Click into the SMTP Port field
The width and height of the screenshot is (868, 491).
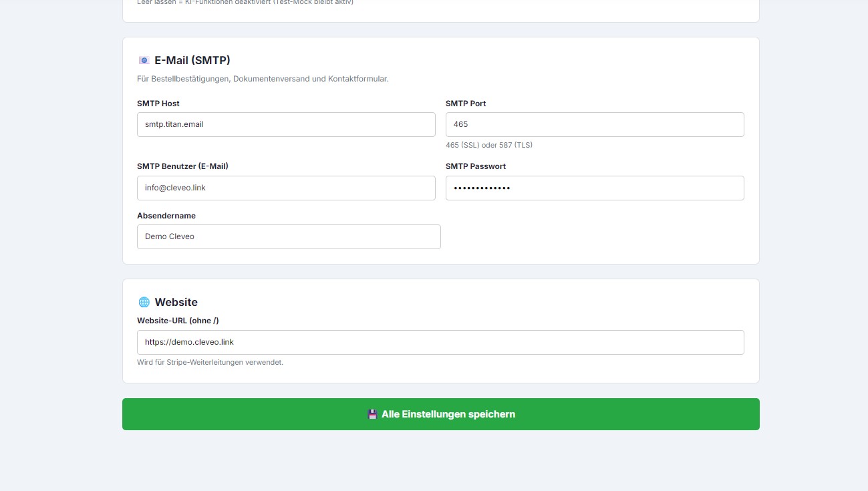pyautogui.click(x=595, y=125)
